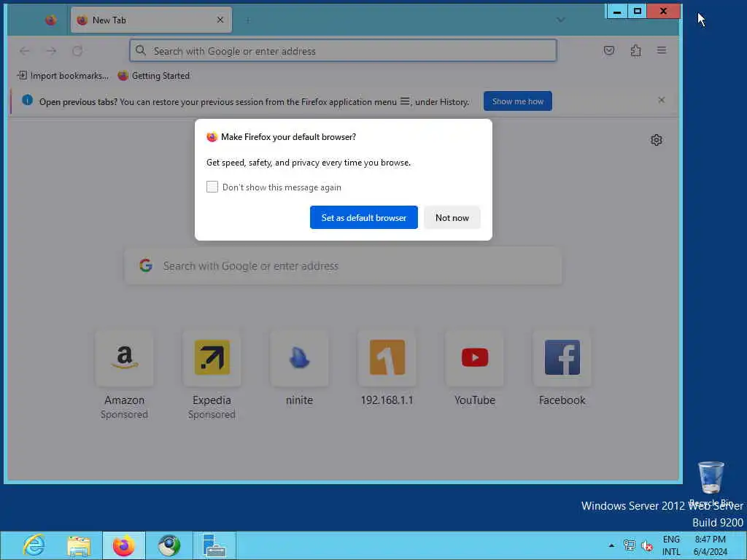
Task: Click the Firefox logo in dialog title
Action: click(212, 137)
